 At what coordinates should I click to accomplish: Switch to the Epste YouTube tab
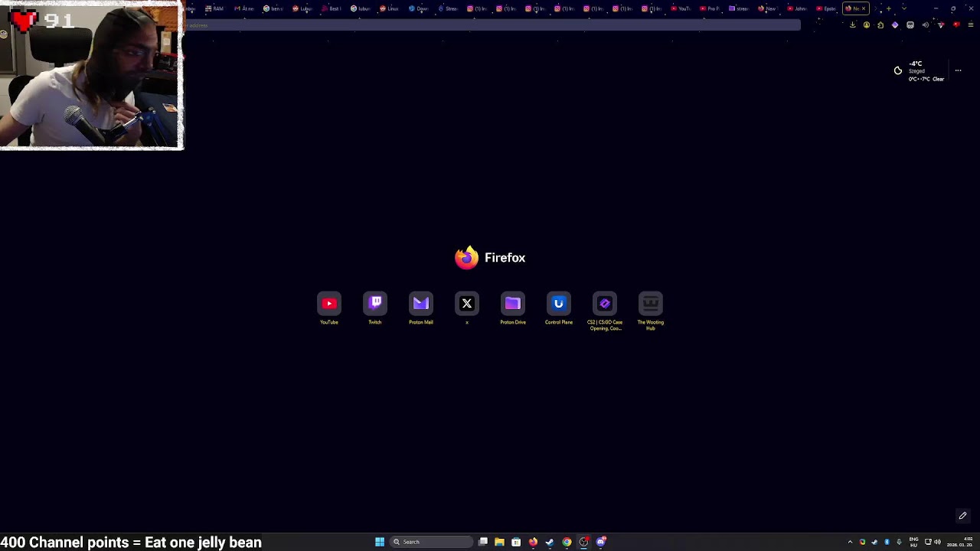825,8
